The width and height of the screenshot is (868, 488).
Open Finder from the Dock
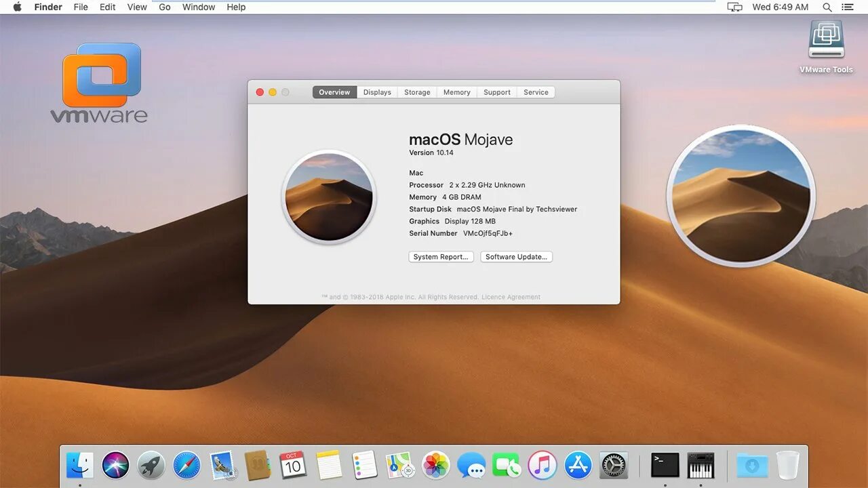click(x=80, y=466)
